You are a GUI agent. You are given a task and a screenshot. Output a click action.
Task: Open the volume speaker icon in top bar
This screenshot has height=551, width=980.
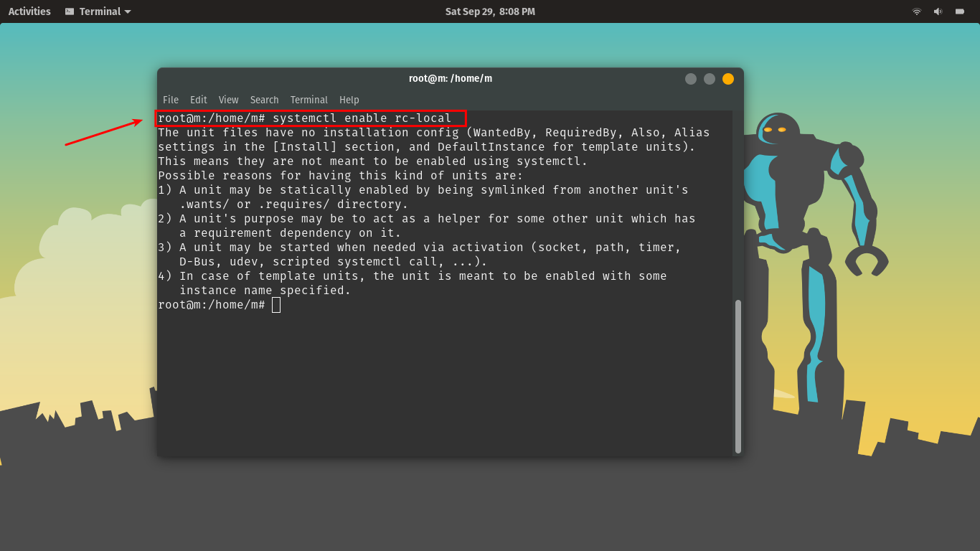pos(938,11)
